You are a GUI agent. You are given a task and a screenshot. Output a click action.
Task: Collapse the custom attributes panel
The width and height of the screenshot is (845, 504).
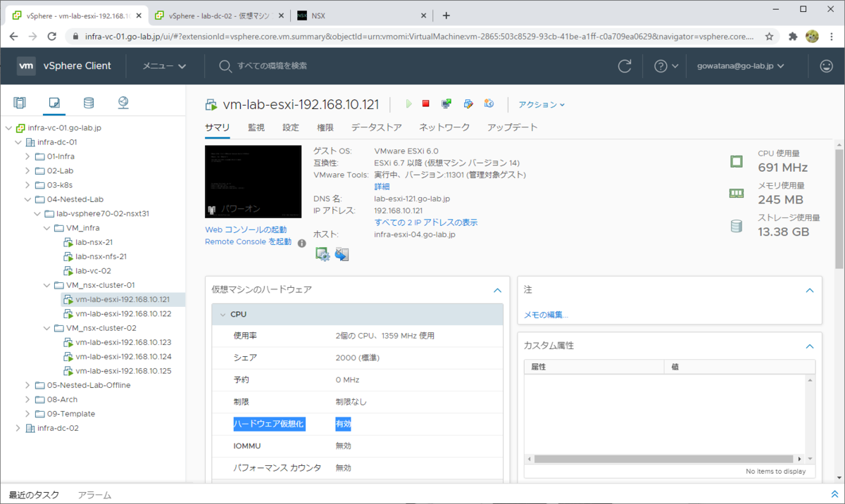pos(810,346)
